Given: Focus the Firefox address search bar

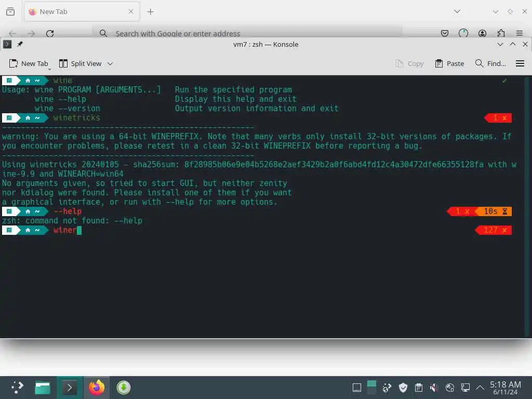Looking at the screenshot, I should [x=247, y=33].
